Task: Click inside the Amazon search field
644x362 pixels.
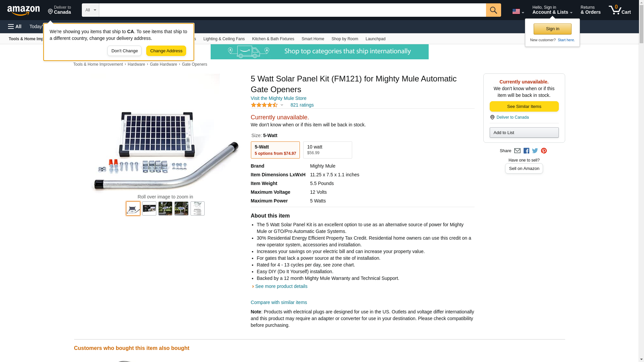Action: tap(292, 10)
